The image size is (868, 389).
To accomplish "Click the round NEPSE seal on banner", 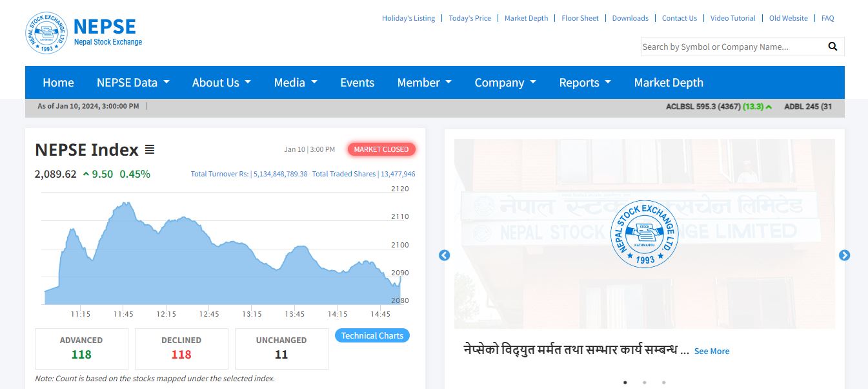I will point(644,234).
